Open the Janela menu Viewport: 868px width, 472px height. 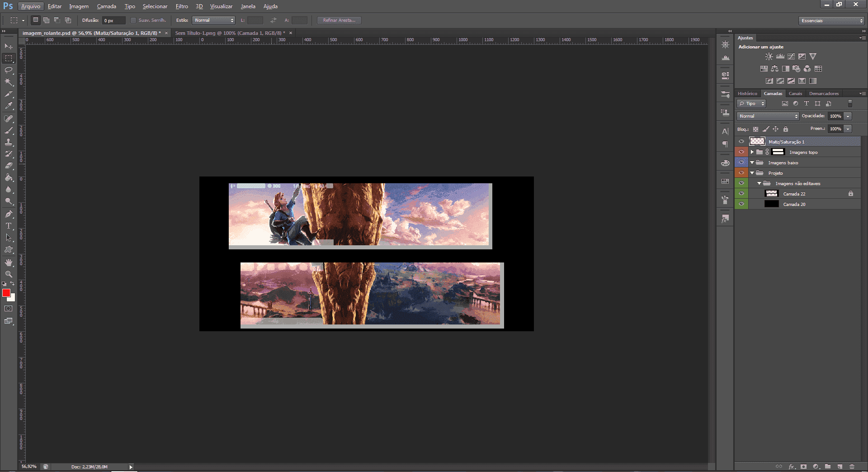(x=248, y=6)
